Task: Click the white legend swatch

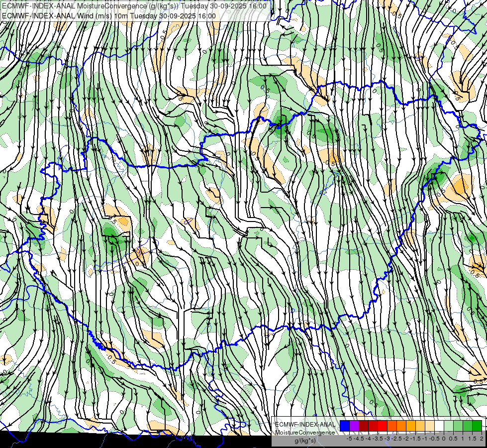Action: click(x=439, y=426)
